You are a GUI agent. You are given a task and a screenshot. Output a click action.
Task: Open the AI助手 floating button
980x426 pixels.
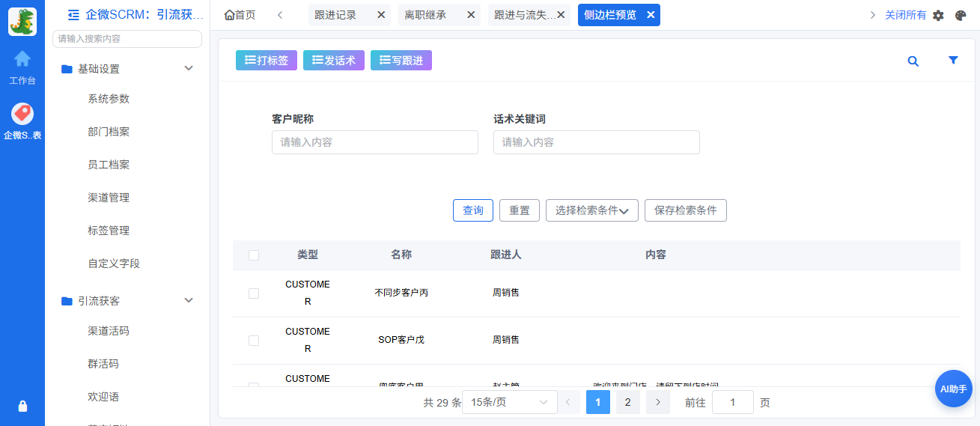pos(953,389)
